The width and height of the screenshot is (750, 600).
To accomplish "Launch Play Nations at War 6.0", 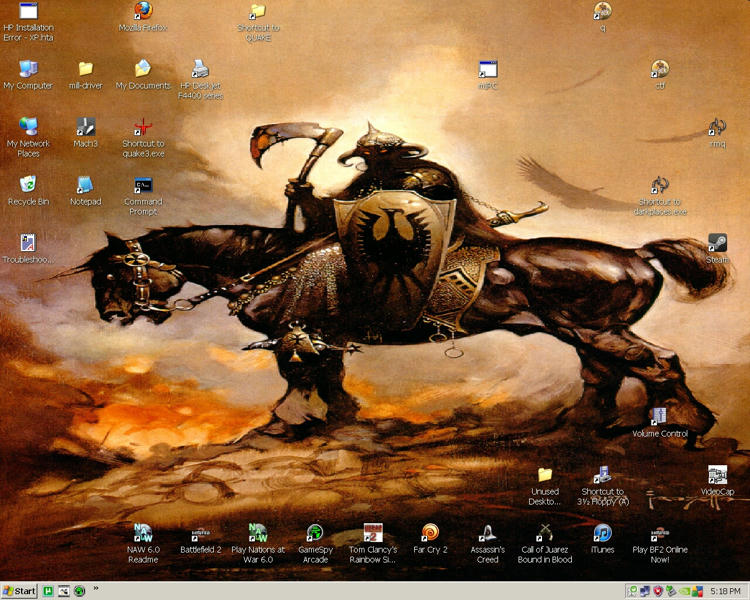I will [x=258, y=544].
